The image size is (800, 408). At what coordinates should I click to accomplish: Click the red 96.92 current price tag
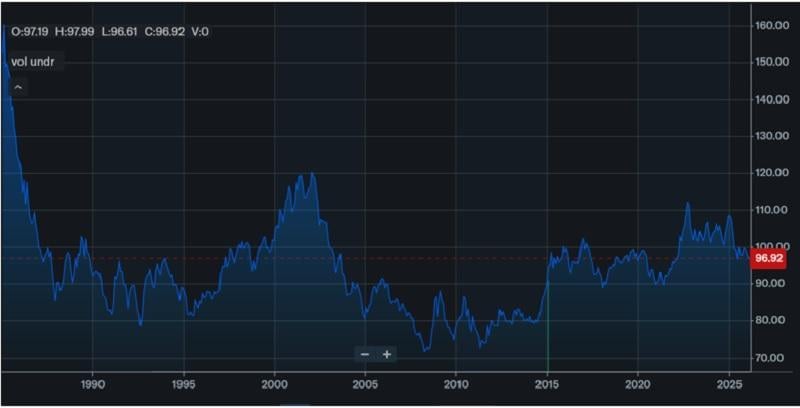point(768,258)
